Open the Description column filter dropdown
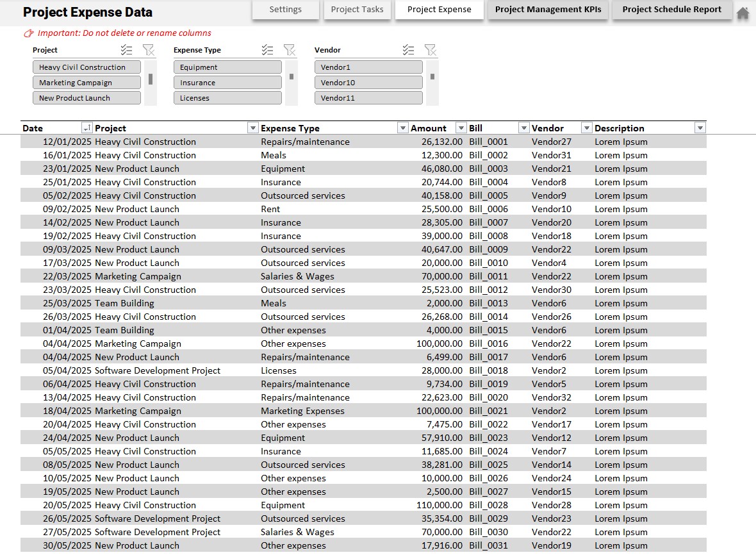The height and width of the screenshot is (555, 756). point(700,128)
